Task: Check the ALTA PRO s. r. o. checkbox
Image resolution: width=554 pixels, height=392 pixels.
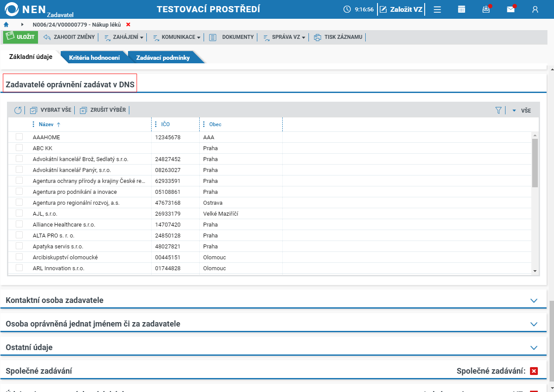Action: click(19, 235)
